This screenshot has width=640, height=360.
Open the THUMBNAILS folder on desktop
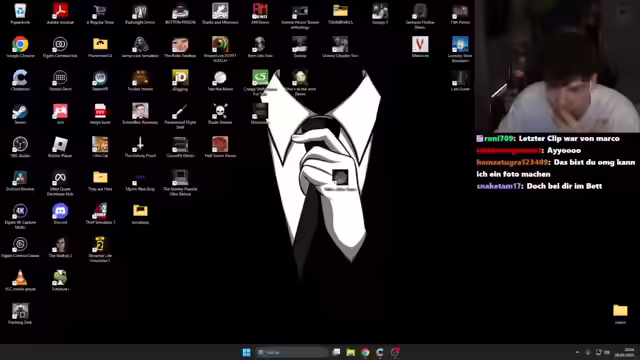[x=340, y=13]
